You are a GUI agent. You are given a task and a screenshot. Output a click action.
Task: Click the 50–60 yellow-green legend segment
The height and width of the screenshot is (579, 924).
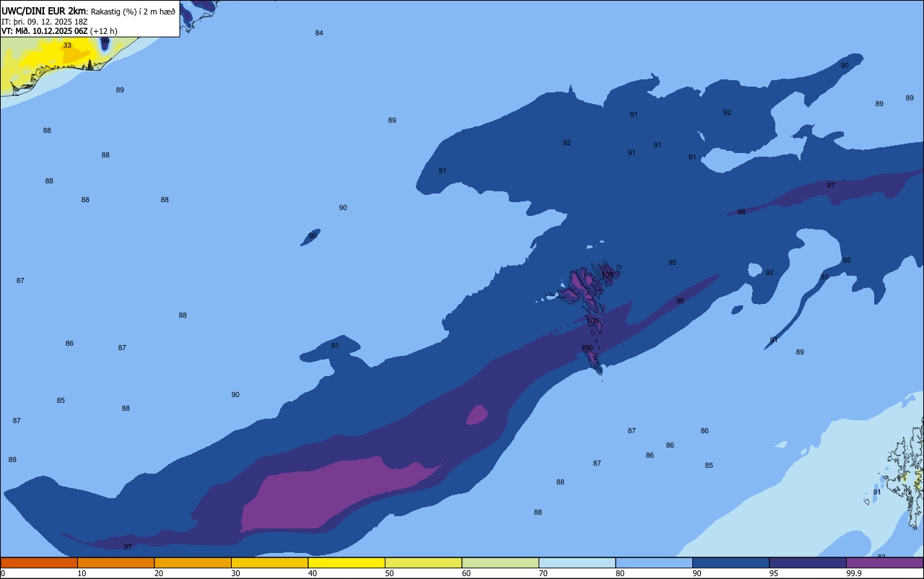click(423, 562)
